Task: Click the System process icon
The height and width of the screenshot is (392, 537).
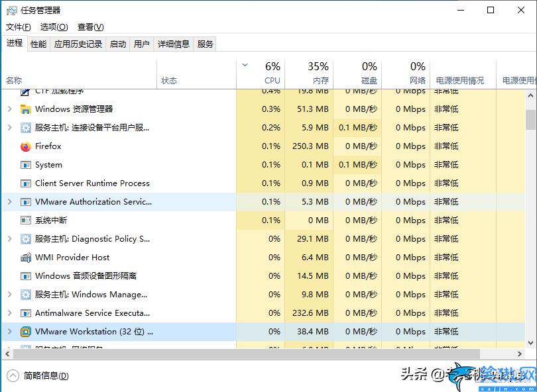Action: (x=26, y=165)
